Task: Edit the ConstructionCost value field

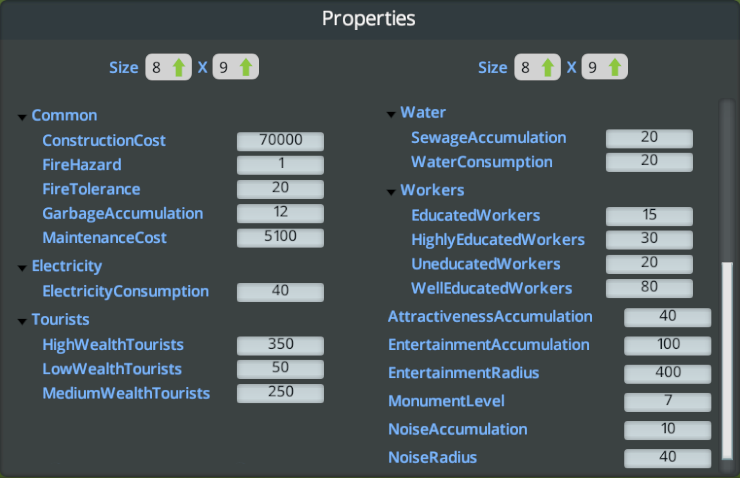Action: pyautogui.click(x=280, y=141)
